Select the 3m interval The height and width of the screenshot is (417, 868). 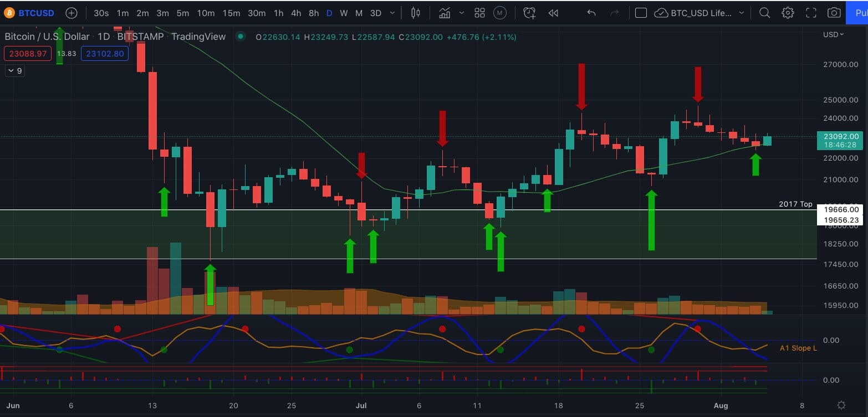(x=162, y=13)
